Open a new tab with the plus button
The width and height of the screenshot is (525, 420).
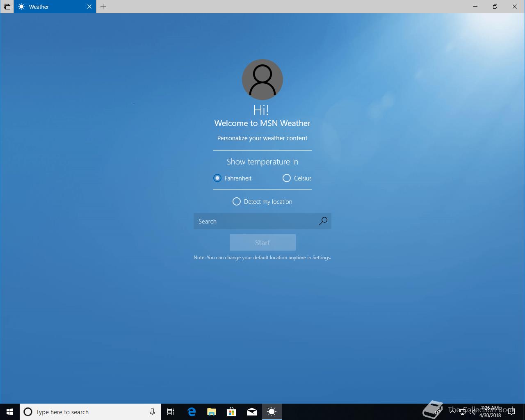pyautogui.click(x=103, y=7)
